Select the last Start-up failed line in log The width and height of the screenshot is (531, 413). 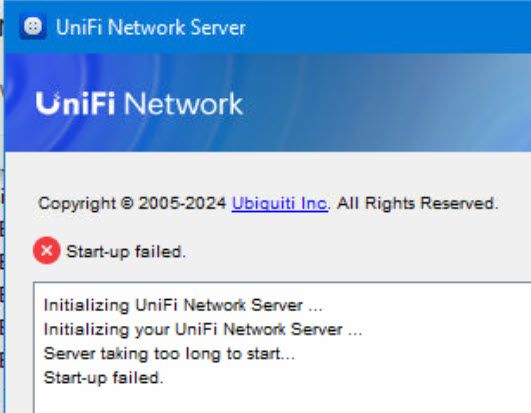(x=104, y=377)
